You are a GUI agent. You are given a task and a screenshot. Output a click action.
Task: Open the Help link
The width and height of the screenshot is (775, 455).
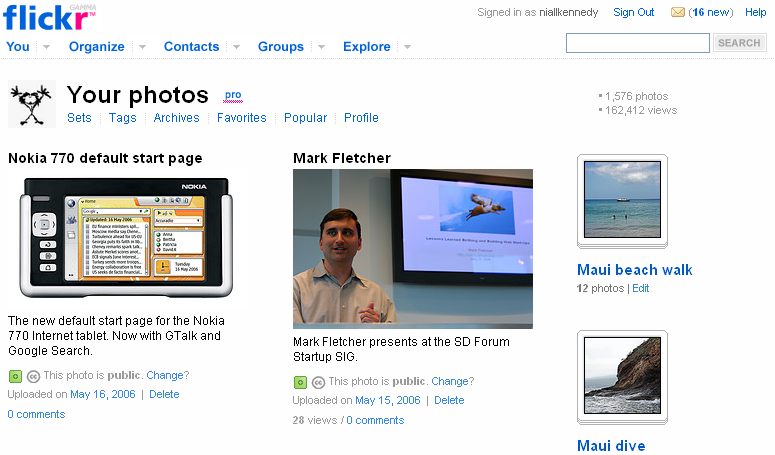click(756, 12)
